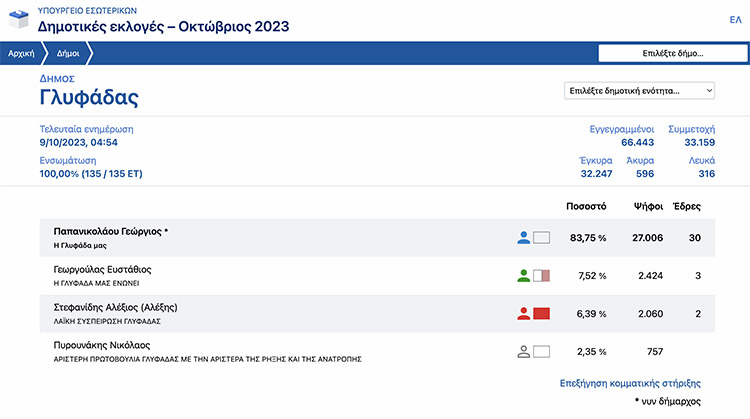Viewport: 750px width, 419px height.
Task: Click the blue person icon for Παπανικολάου
Action: point(523,238)
